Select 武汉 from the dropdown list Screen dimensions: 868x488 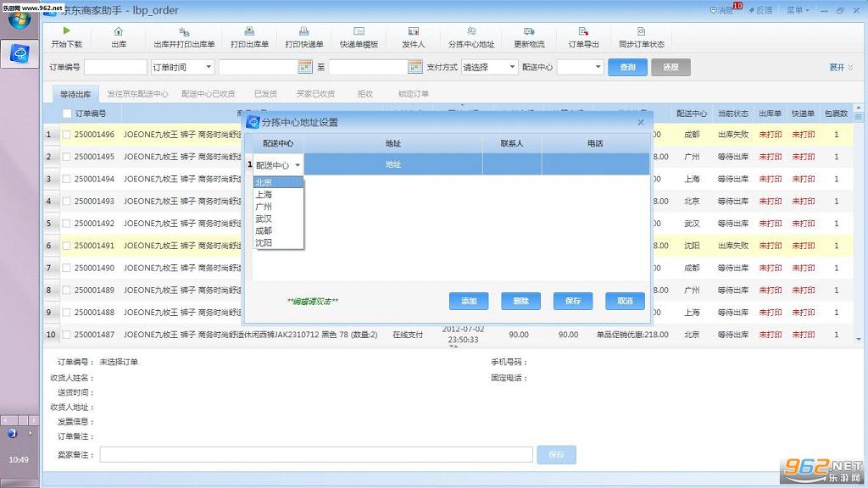click(278, 219)
